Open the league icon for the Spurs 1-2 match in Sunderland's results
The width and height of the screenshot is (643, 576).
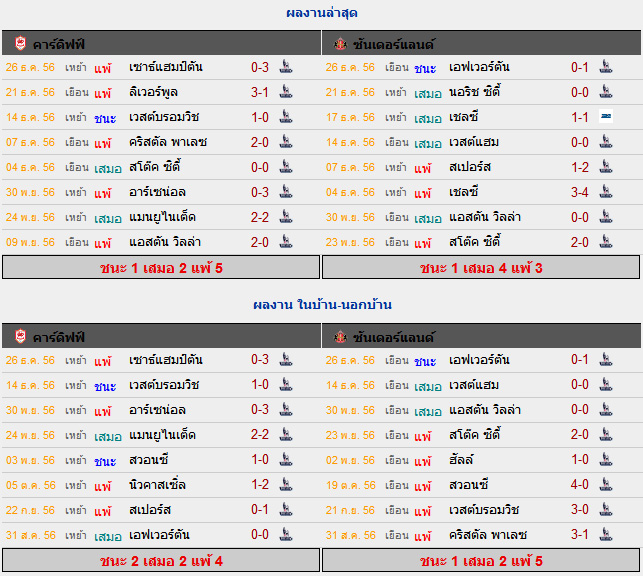pyautogui.click(x=606, y=167)
